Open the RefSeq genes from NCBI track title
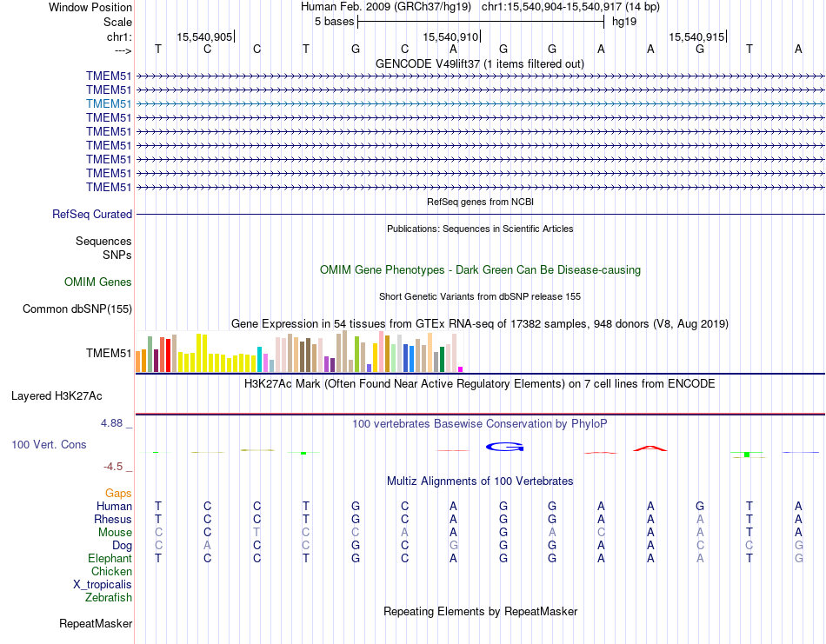Screen dimensions: 826x644 click(x=480, y=202)
